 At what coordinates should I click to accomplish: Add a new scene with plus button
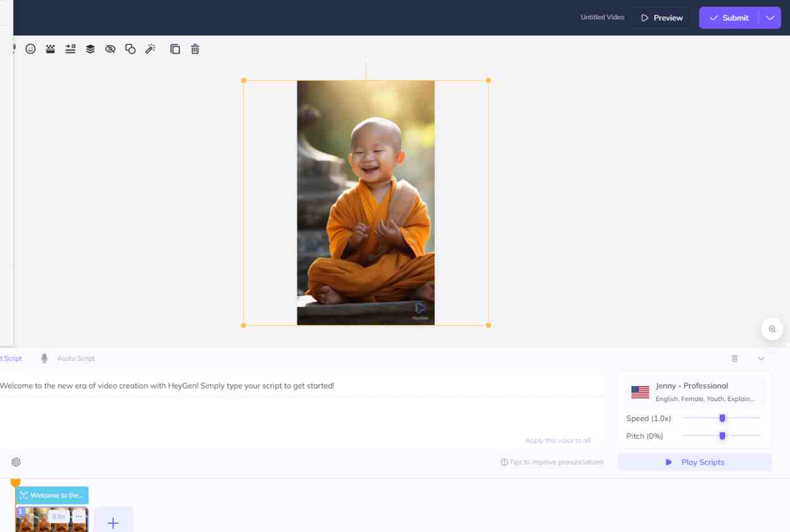tap(113, 522)
